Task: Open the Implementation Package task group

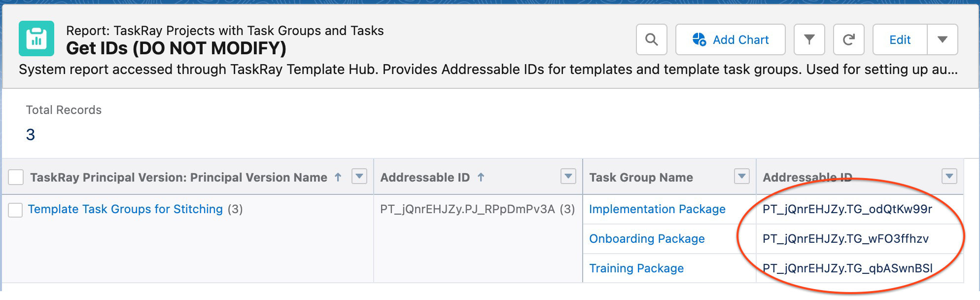Action: 657,209
